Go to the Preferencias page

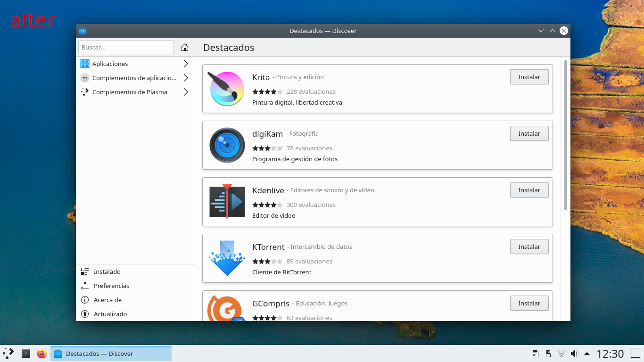tap(135, 286)
